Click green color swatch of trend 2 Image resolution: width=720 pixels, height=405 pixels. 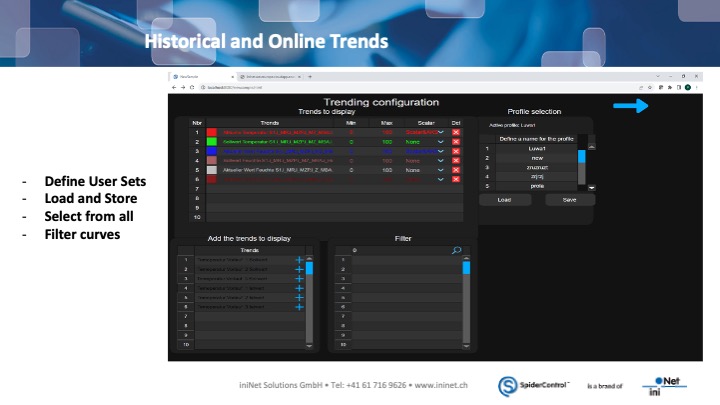coord(211,142)
